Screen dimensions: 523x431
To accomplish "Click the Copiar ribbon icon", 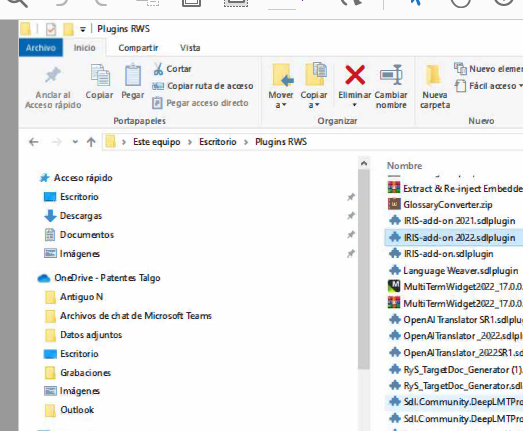I will (x=99, y=75).
